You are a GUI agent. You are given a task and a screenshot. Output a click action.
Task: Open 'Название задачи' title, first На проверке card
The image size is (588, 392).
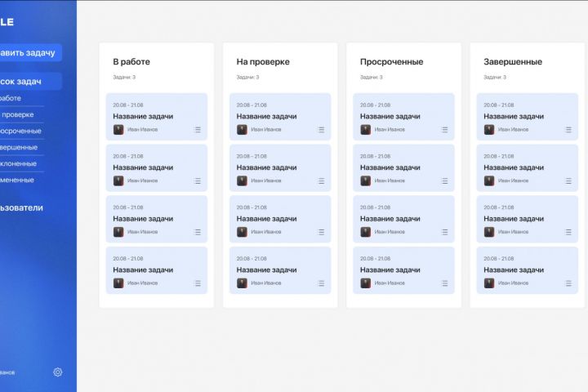click(266, 116)
